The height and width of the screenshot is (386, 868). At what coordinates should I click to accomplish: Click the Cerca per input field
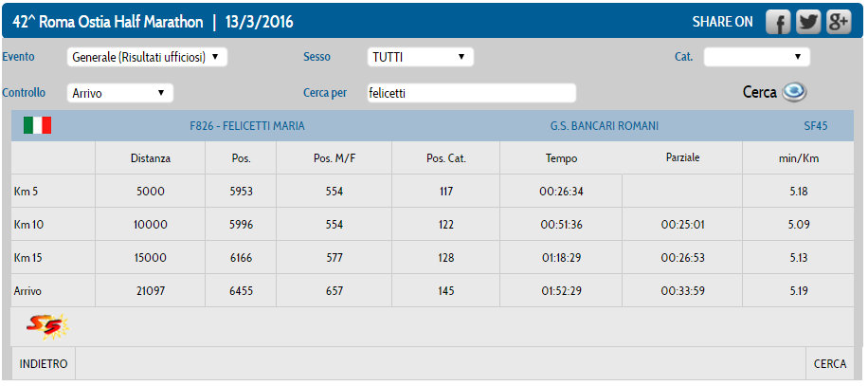[x=471, y=93]
